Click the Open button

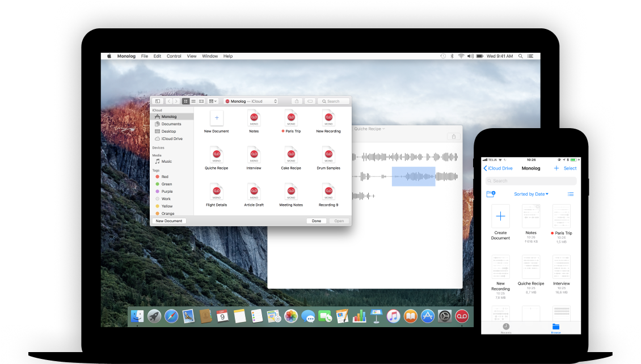click(x=339, y=221)
